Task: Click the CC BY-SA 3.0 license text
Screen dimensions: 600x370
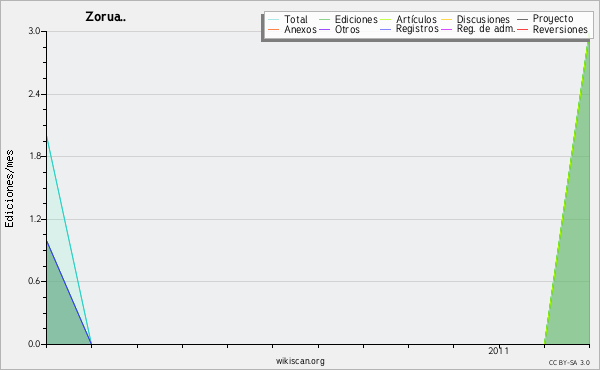Action: 569,363
